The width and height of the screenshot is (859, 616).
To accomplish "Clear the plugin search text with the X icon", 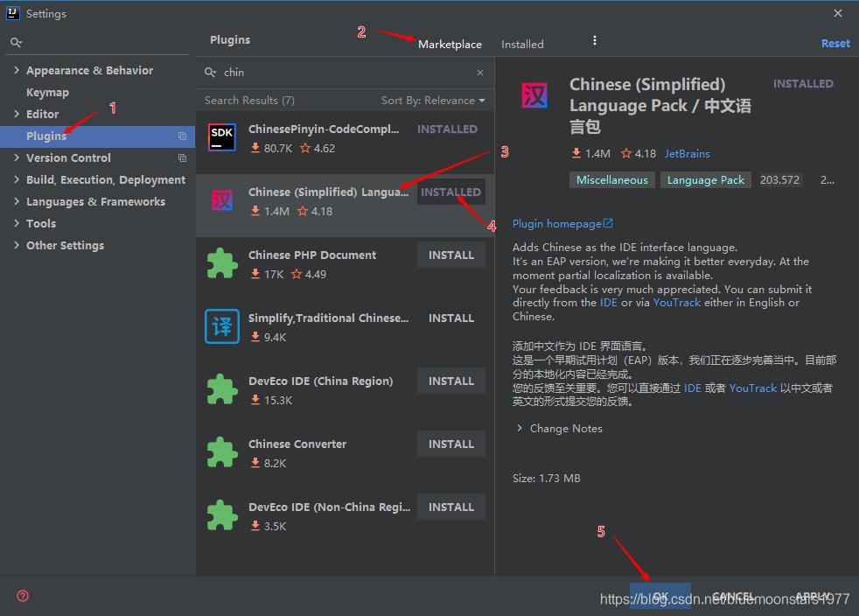I will 480,73.
